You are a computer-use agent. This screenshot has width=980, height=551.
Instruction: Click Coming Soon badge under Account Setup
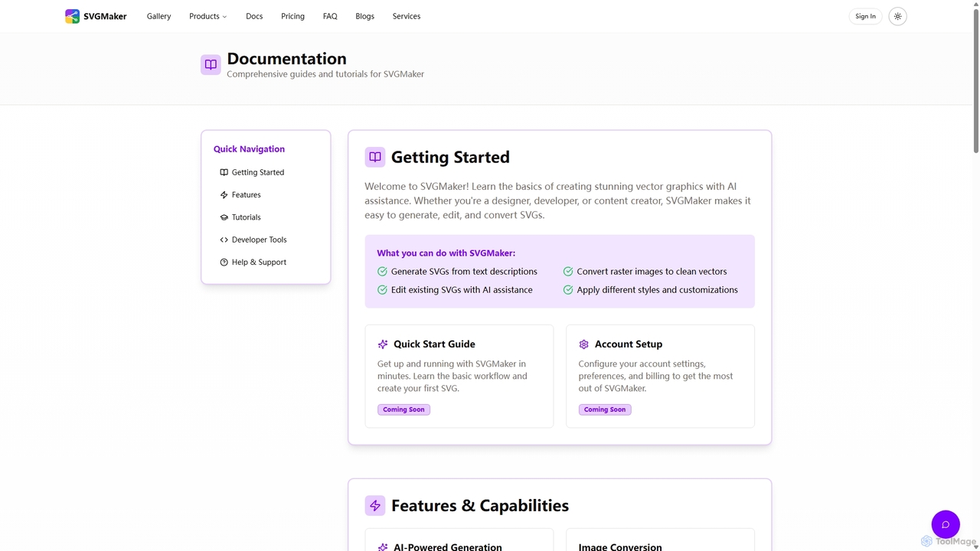[605, 409]
